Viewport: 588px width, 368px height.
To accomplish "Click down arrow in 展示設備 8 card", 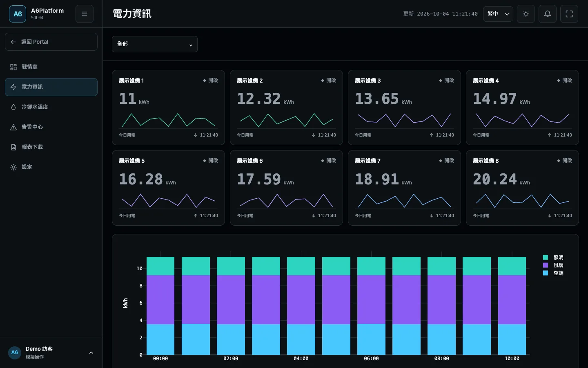I will point(550,215).
